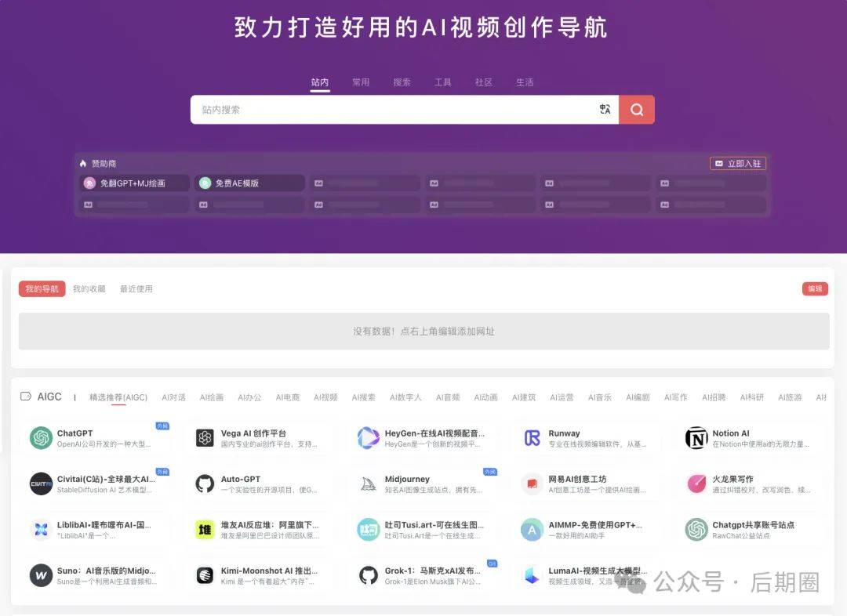This screenshot has width=847, height=616.
Task: Click the red 编辑 button
Action: click(x=815, y=289)
